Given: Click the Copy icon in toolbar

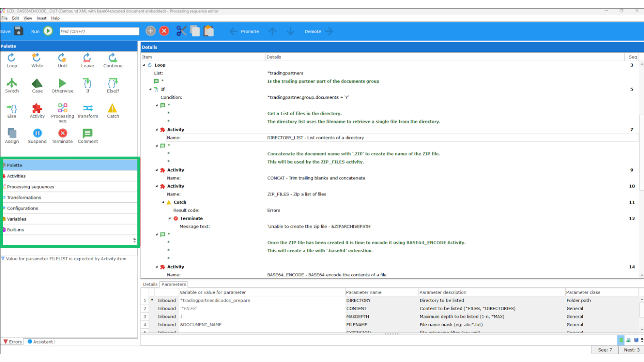Looking at the screenshot, I should (195, 31).
